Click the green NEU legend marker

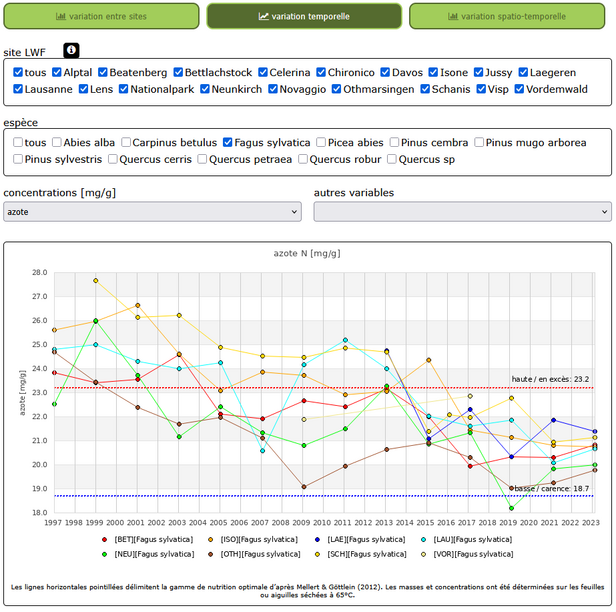click(105, 553)
